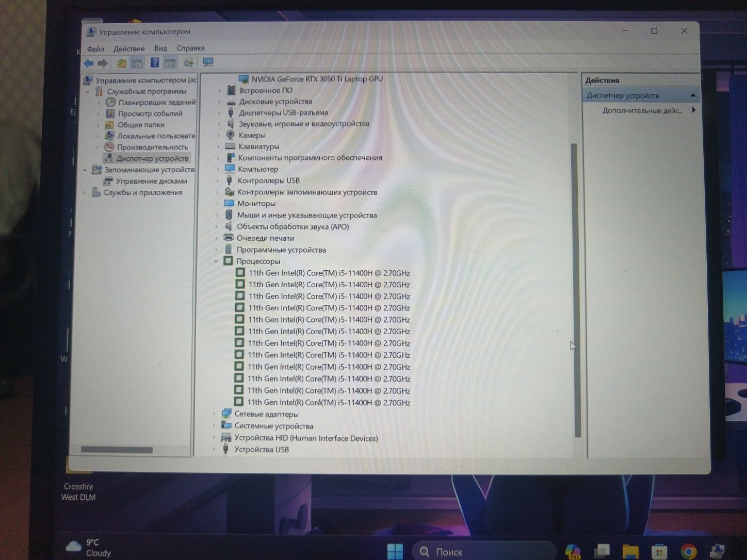Open the Файл menu
This screenshot has height=560, width=747.
tap(95, 49)
